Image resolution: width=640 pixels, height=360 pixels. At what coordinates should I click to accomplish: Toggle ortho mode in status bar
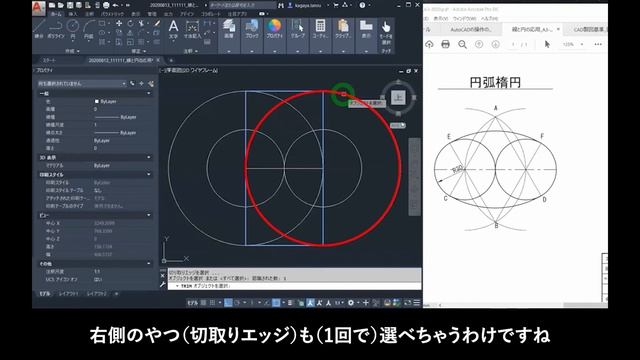[229, 303]
